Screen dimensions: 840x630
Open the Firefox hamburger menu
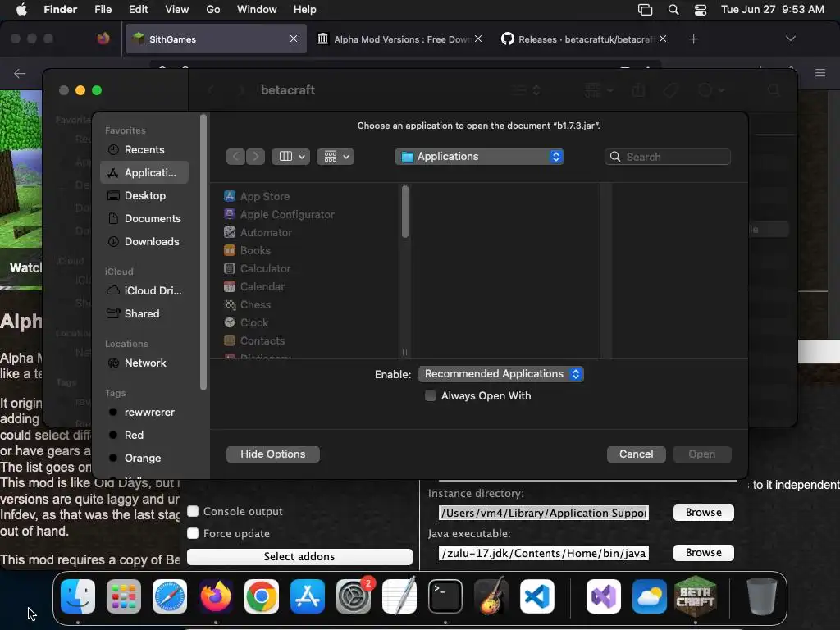(x=820, y=73)
